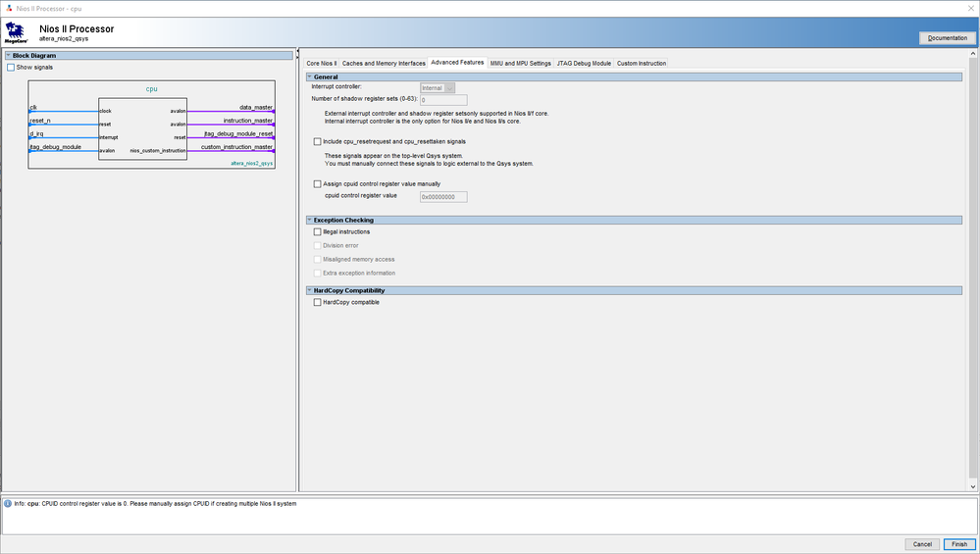Click the custom_instruction_master label
980x554 pixels.
click(x=236, y=147)
